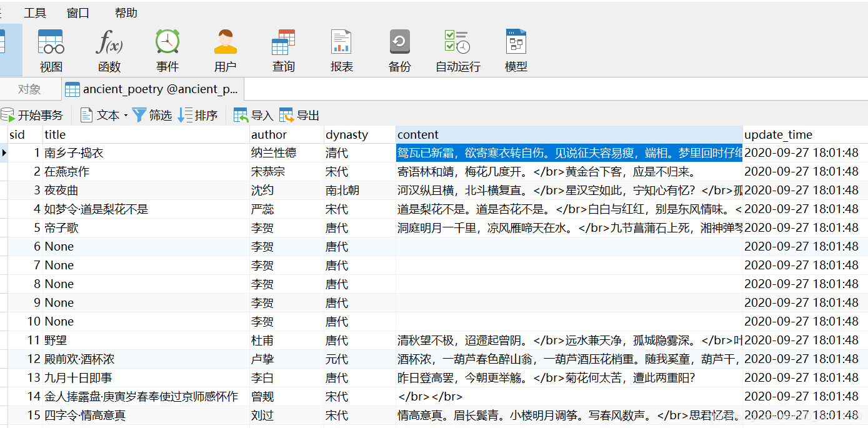
Task: Select dynasty cell 元代
Action: point(360,359)
